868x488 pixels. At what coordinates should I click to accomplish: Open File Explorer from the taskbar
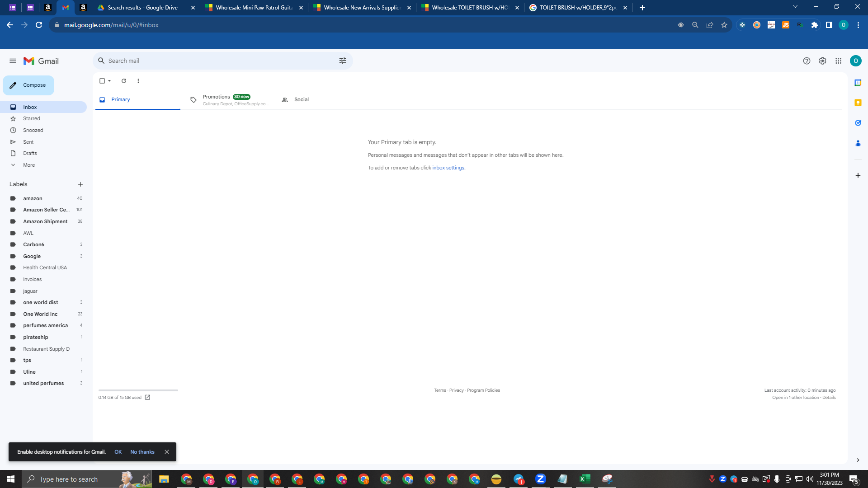coord(164,479)
